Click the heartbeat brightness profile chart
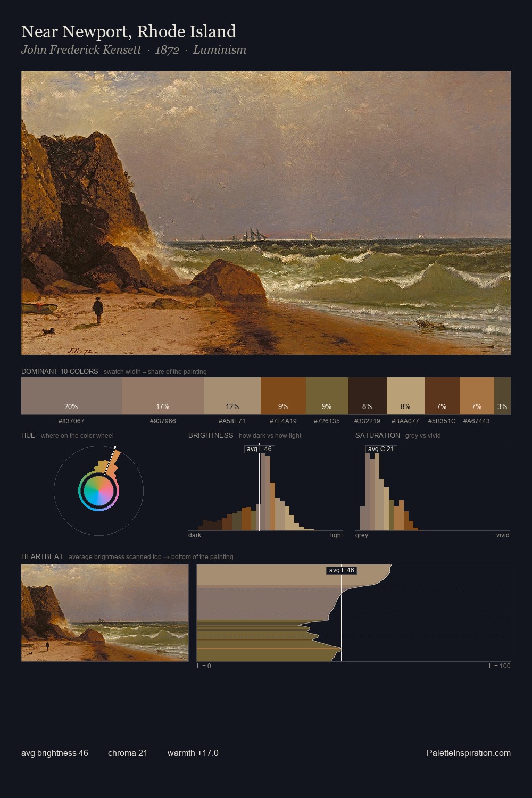532x798 pixels. click(x=354, y=613)
